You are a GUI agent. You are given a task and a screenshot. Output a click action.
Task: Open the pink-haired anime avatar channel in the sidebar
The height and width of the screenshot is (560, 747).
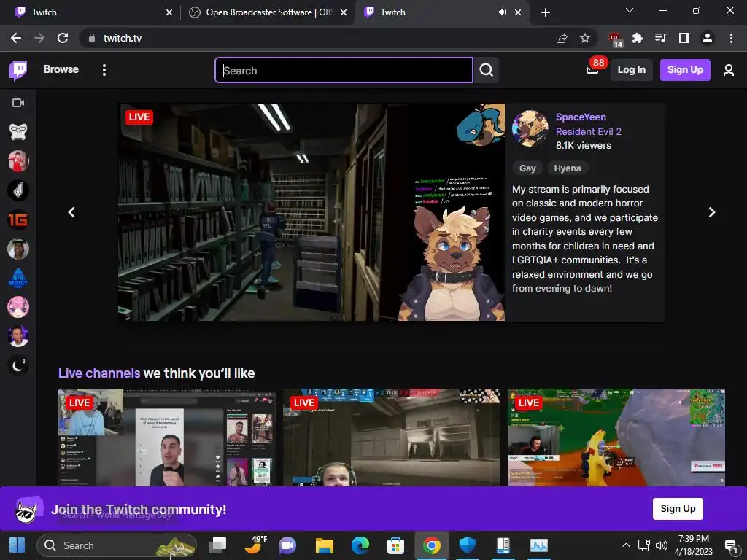tap(18, 307)
